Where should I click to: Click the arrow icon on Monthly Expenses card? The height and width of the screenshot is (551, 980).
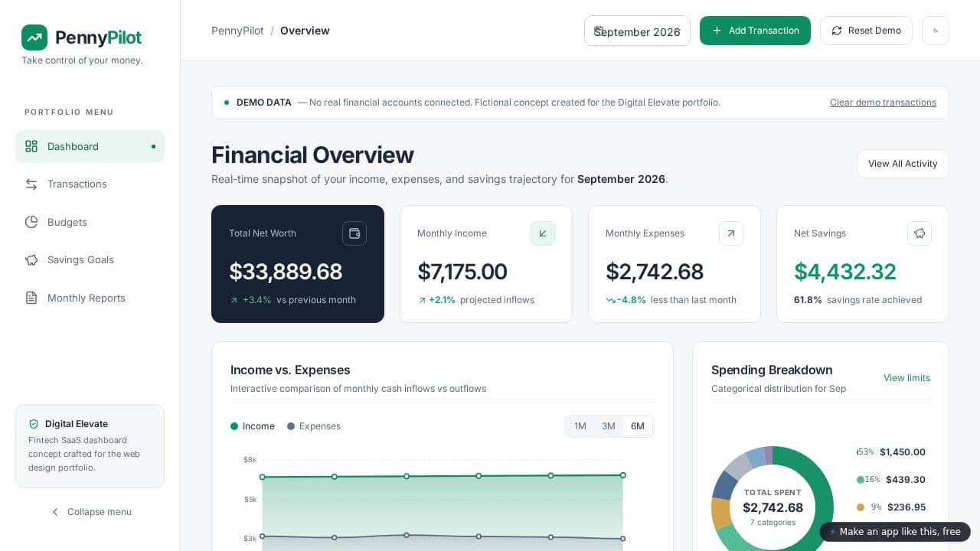point(731,233)
